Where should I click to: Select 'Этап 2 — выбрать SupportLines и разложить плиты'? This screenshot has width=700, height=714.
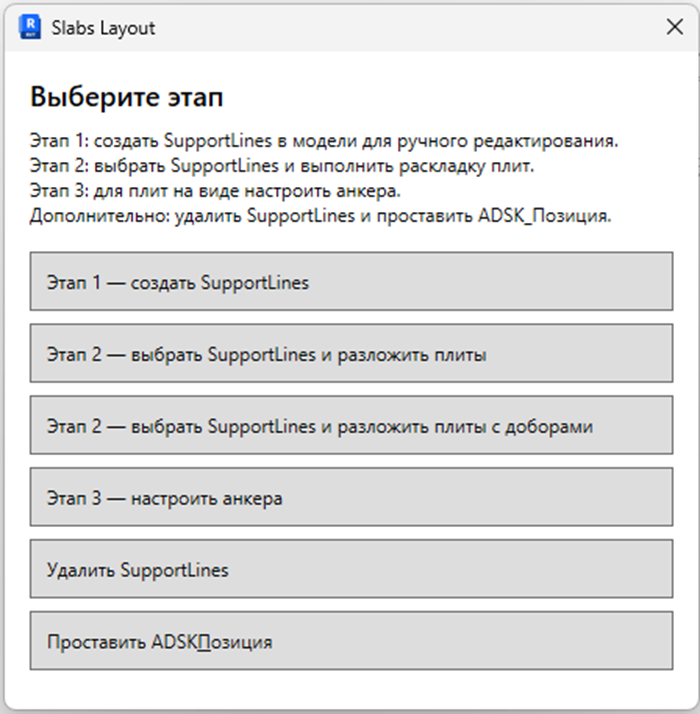pos(351,353)
